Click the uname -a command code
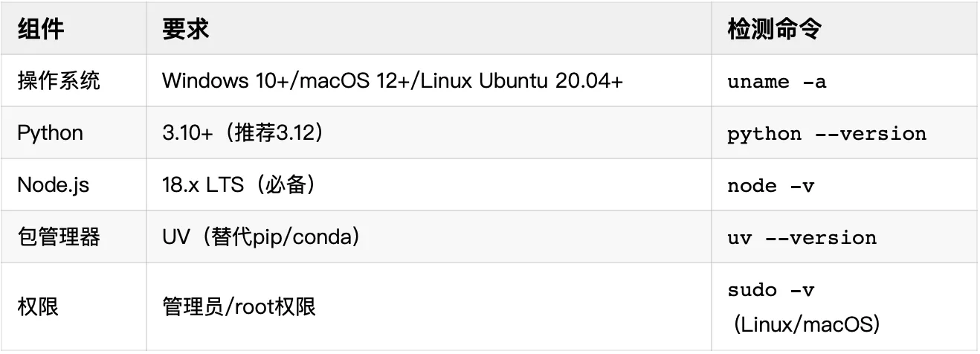The image size is (980, 354). click(x=776, y=81)
